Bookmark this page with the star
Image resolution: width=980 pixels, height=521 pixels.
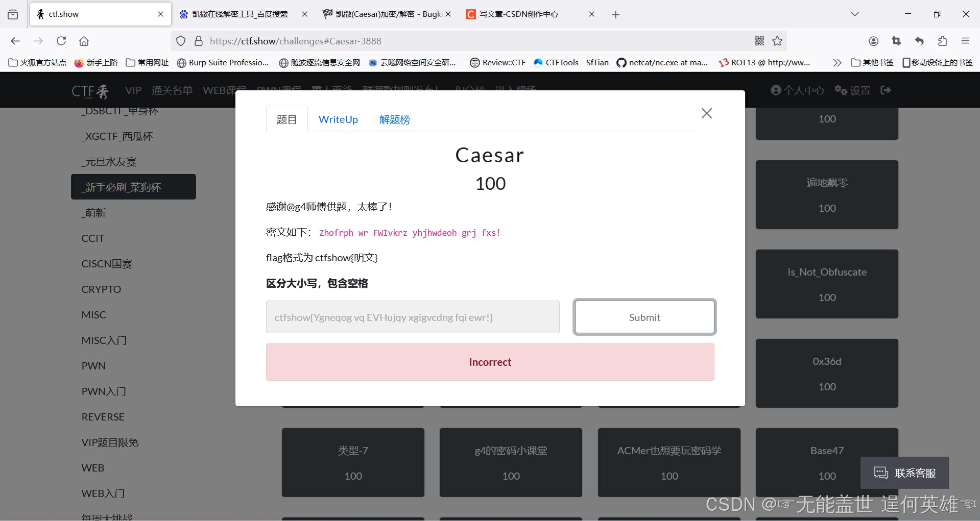(777, 41)
